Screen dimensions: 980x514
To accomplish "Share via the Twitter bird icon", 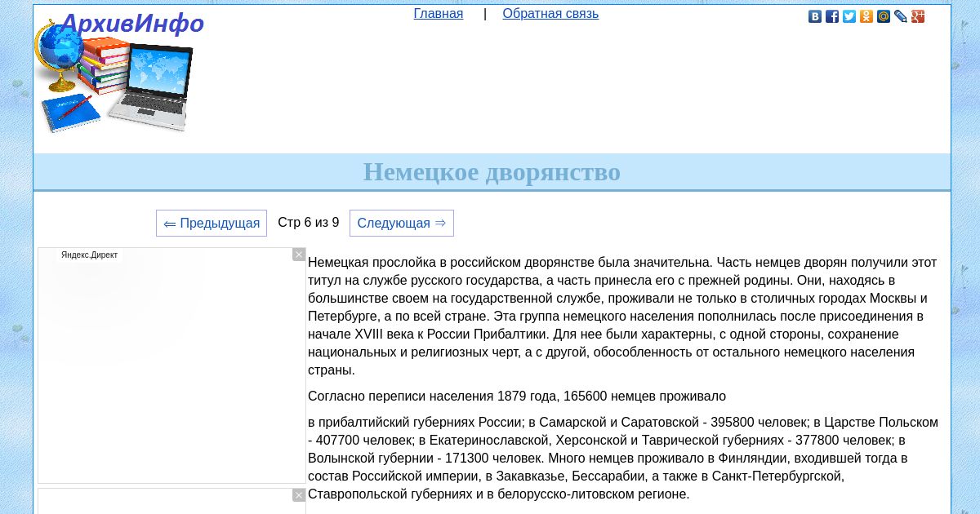I will coord(849,16).
